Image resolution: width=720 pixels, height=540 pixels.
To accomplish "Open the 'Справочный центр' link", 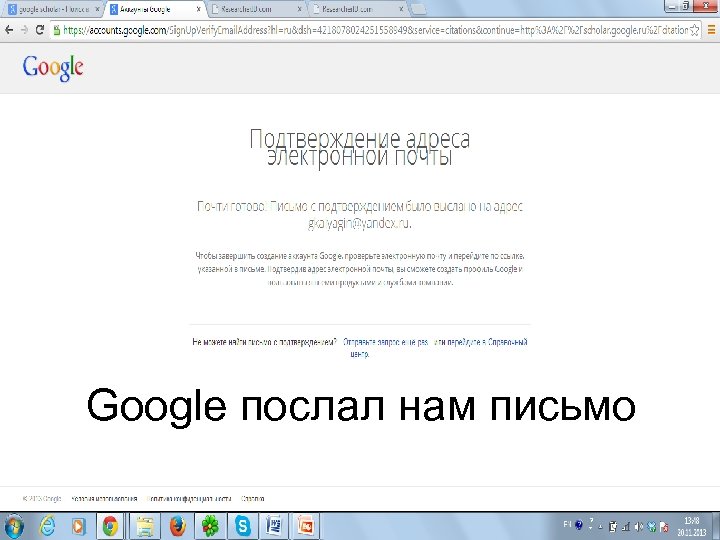I will pyautogui.click(x=507, y=343).
